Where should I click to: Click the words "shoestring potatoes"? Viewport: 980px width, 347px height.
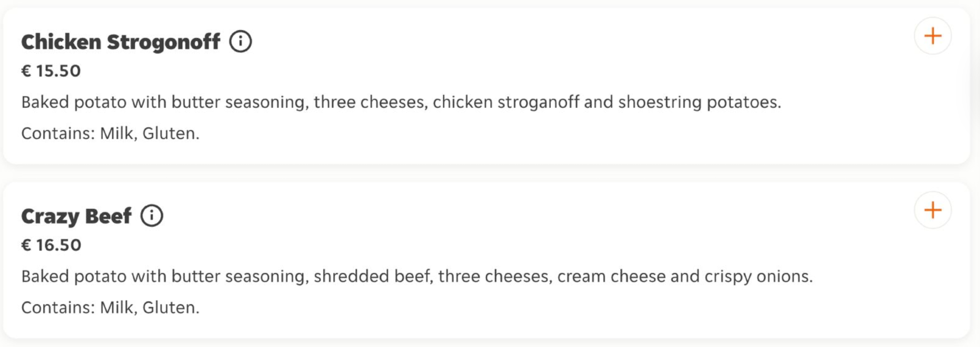pyautogui.click(x=699, y=102)
